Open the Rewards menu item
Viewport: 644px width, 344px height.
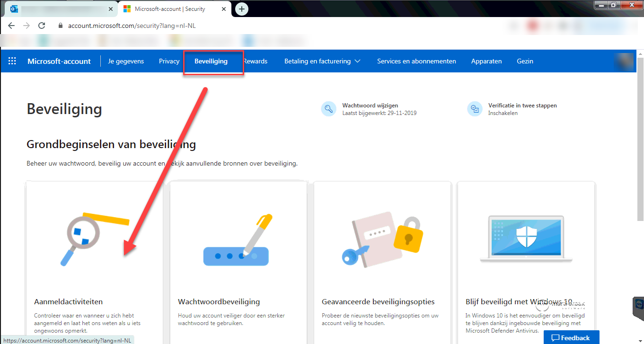click(256, 61)
